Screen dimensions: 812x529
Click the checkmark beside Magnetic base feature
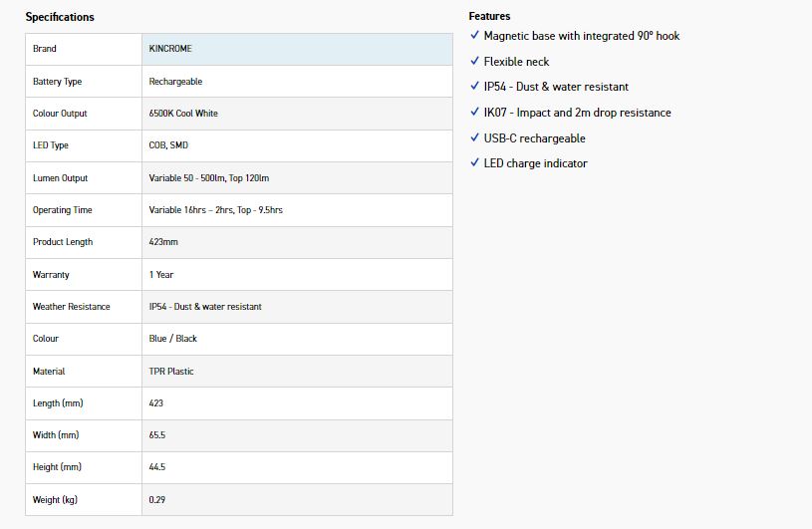coord(474,36)
